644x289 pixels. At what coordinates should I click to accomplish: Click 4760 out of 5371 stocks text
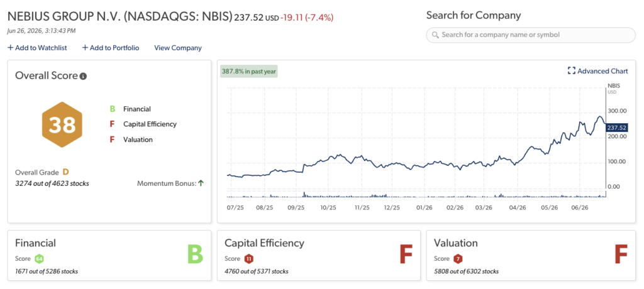257,271
